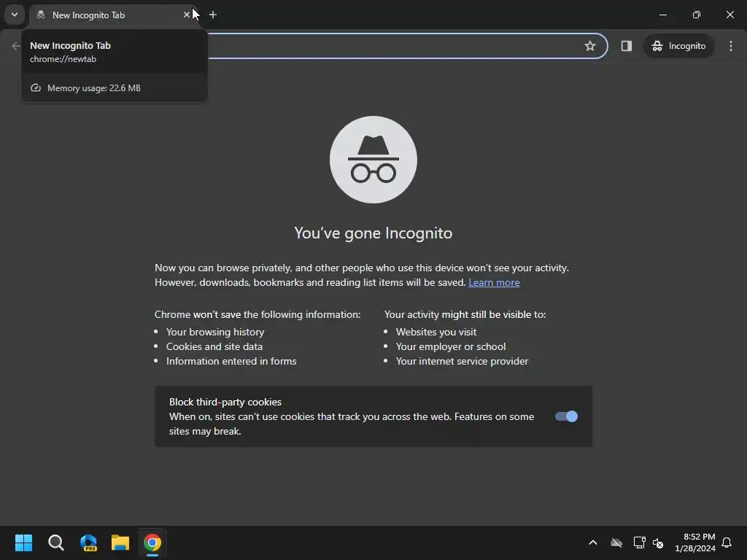Open the network display tray icon
This screenshot has width=747, height=560.
[639, 542]
